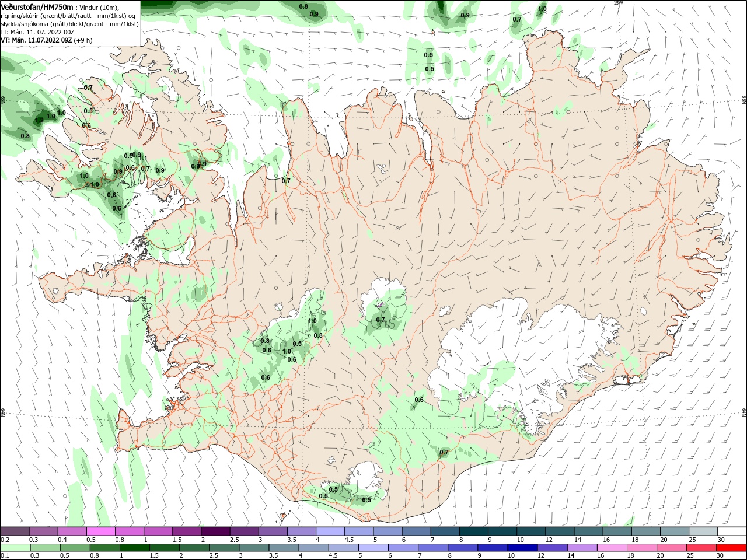Click the 'slydda/snjókoma' snow legend description line
Image resolution: width=747 pixels, height=560 pixels.
(x=69, y=24)
